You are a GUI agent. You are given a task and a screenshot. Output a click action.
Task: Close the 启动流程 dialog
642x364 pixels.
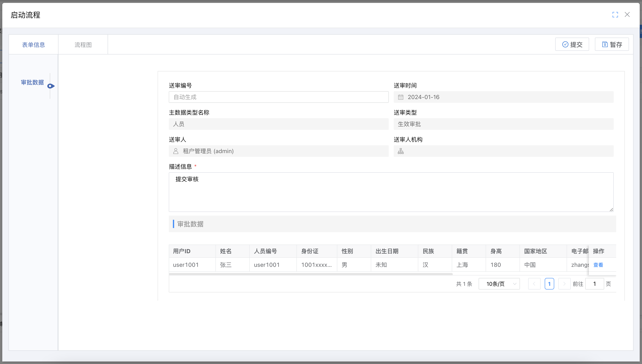pos(627,14)
